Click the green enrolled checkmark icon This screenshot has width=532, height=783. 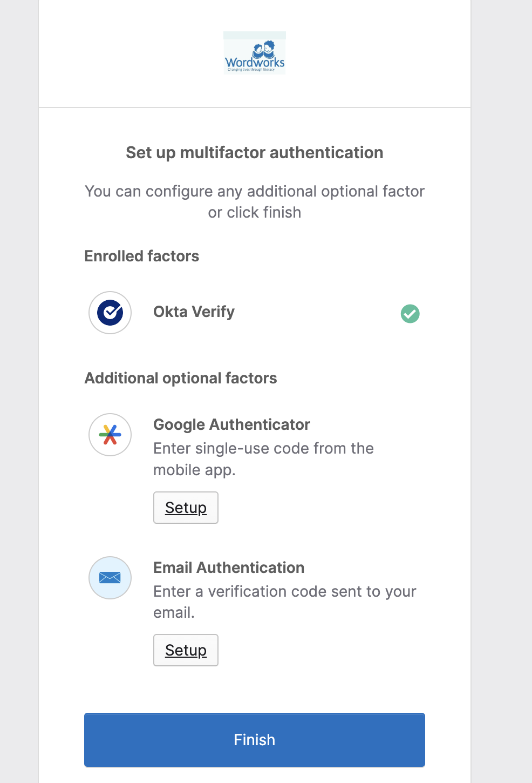pos(410,313)
